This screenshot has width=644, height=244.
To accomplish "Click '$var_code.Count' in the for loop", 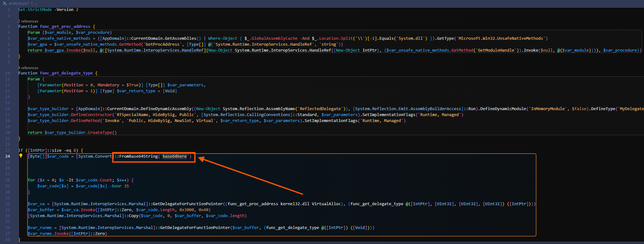I will click(x=94, y=180).
